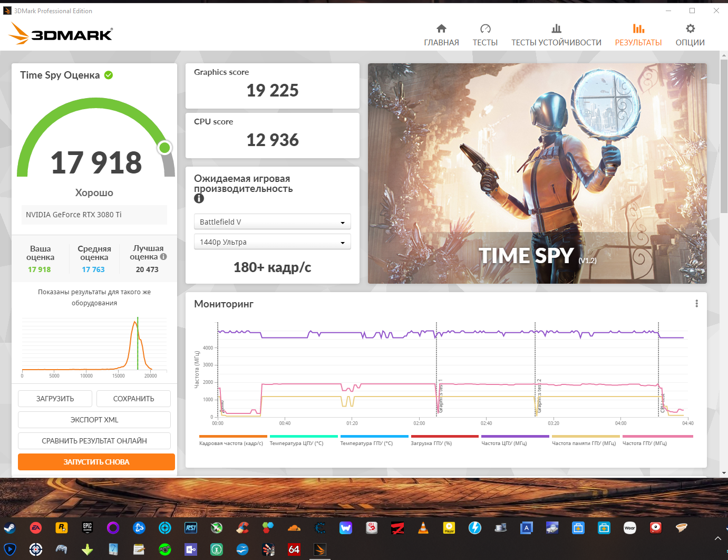
Task: Open Epic Games Launcher from taskbar
Action: coord(88,527)
